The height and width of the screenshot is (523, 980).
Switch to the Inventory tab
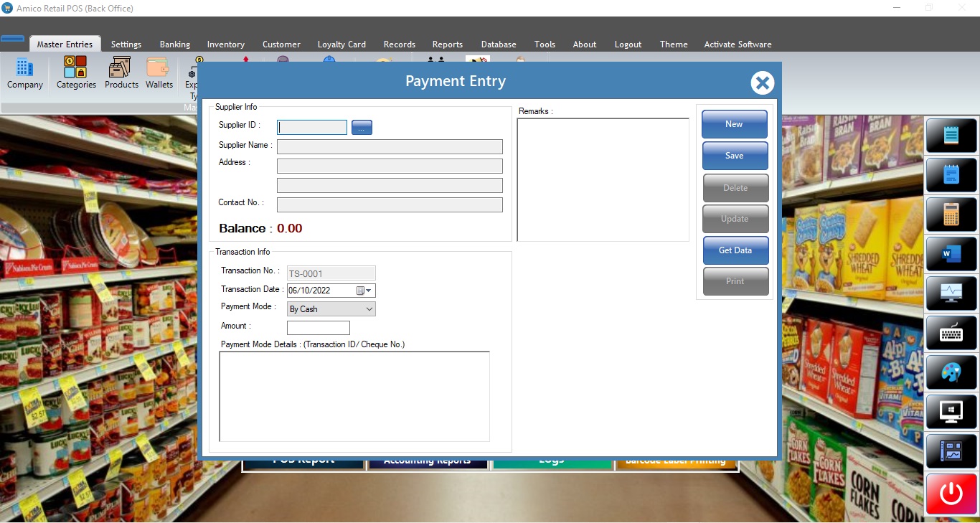tap(226, 44)
